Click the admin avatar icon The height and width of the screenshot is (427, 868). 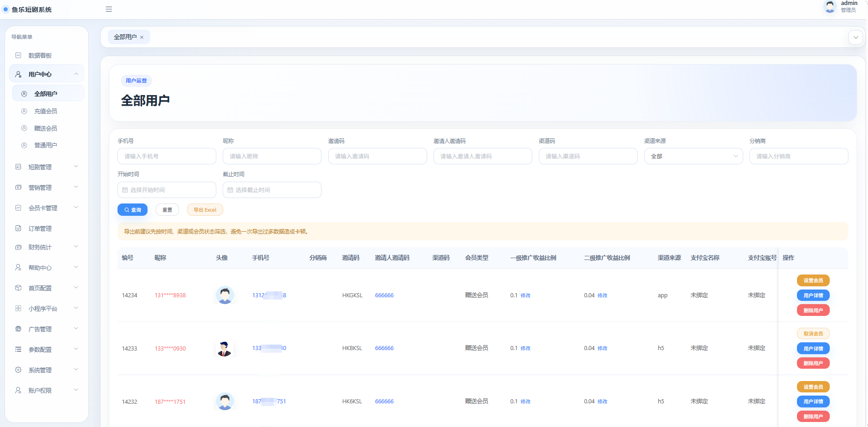coord(830,7)
